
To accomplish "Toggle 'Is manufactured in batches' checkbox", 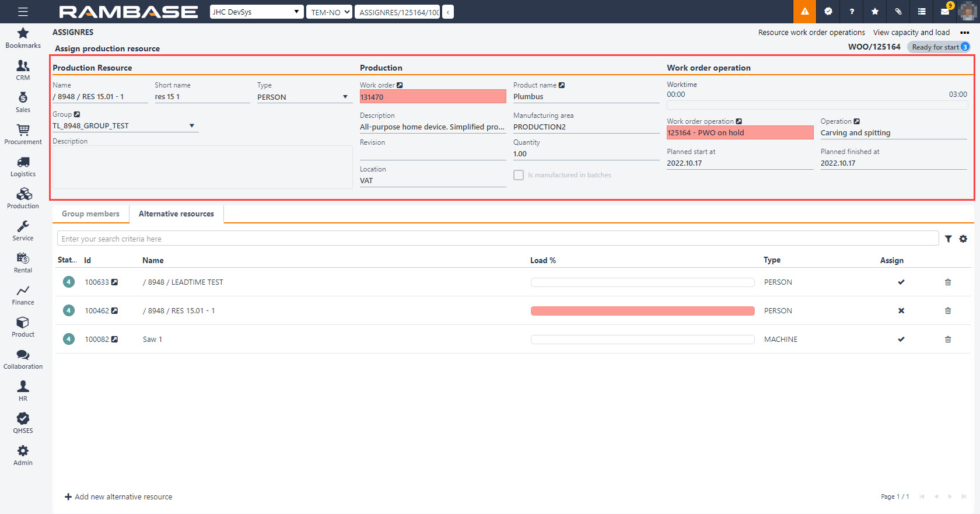I will [x=519, y=175].
